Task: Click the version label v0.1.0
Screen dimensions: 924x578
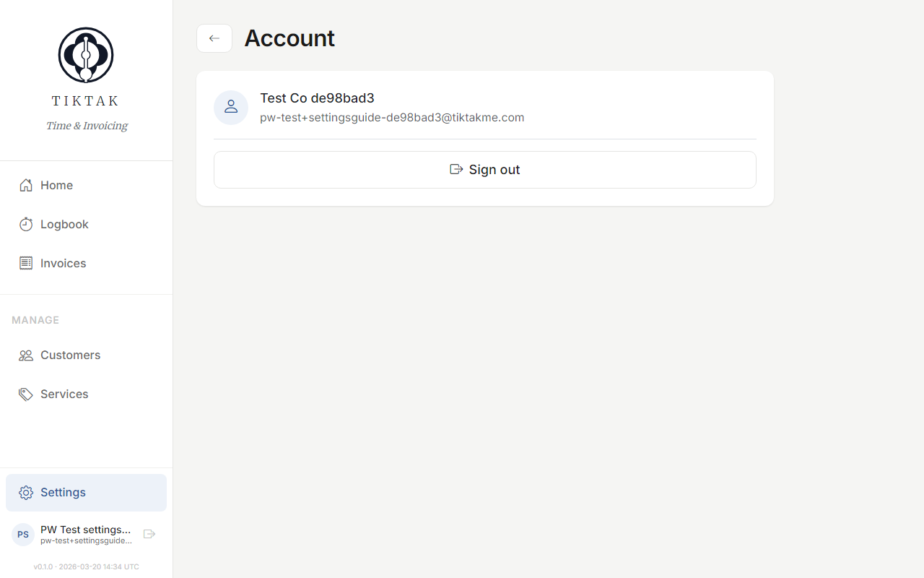Action: coord(43,566)
